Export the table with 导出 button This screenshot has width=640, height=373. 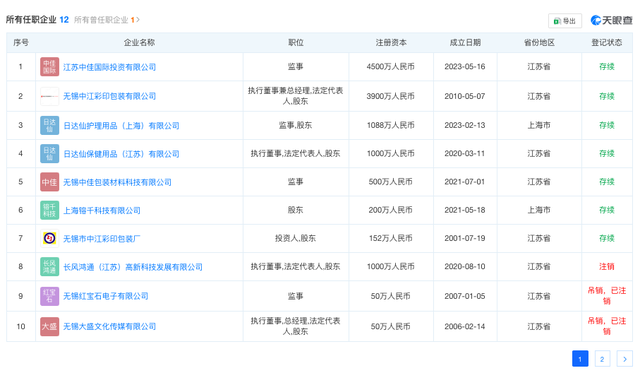pyautogui.click(x=565, y=21)
